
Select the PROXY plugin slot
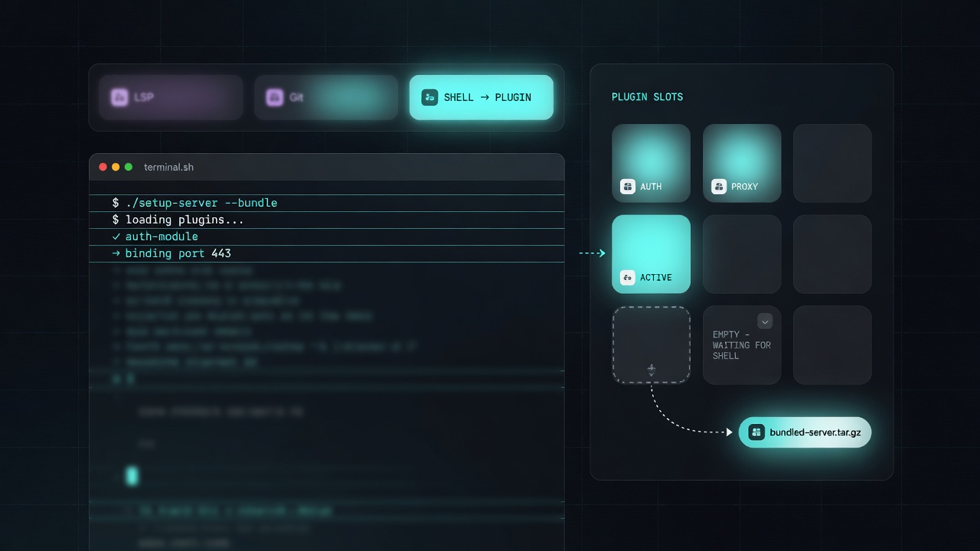click(742, 163)
